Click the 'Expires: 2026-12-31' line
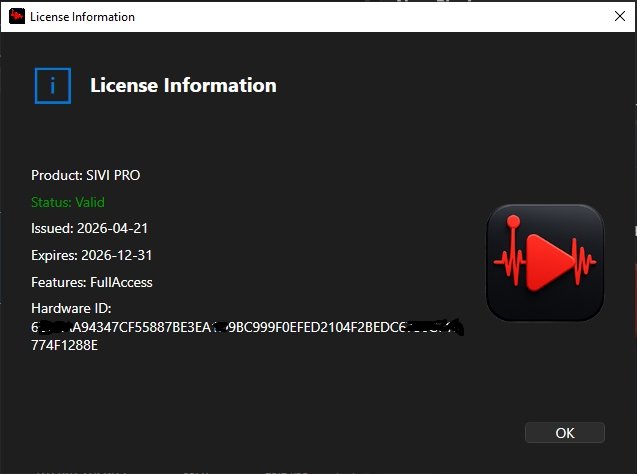Viewport: 637px width, 474px height. [91, 255]
